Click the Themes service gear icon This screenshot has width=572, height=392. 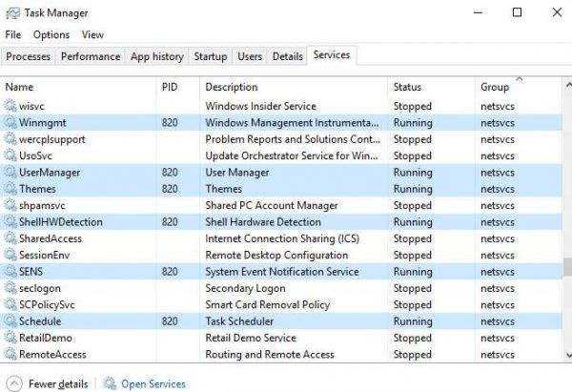[10, 189]
